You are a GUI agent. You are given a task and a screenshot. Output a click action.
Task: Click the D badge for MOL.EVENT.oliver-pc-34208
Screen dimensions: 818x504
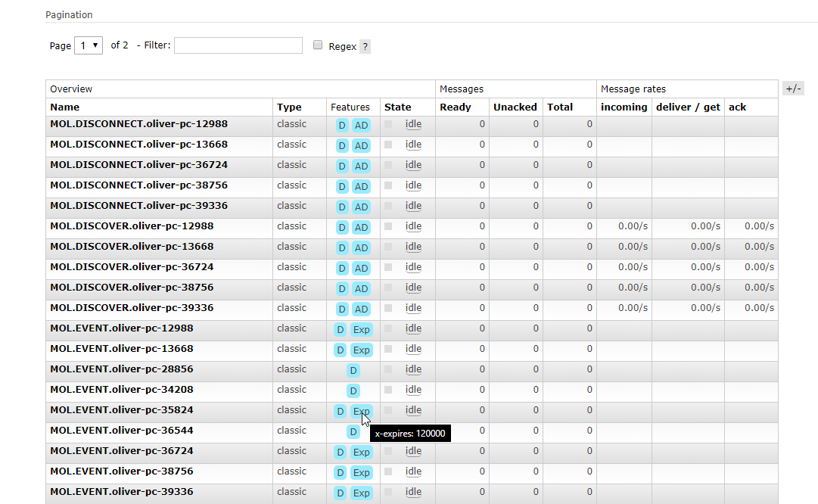(353, 390)
